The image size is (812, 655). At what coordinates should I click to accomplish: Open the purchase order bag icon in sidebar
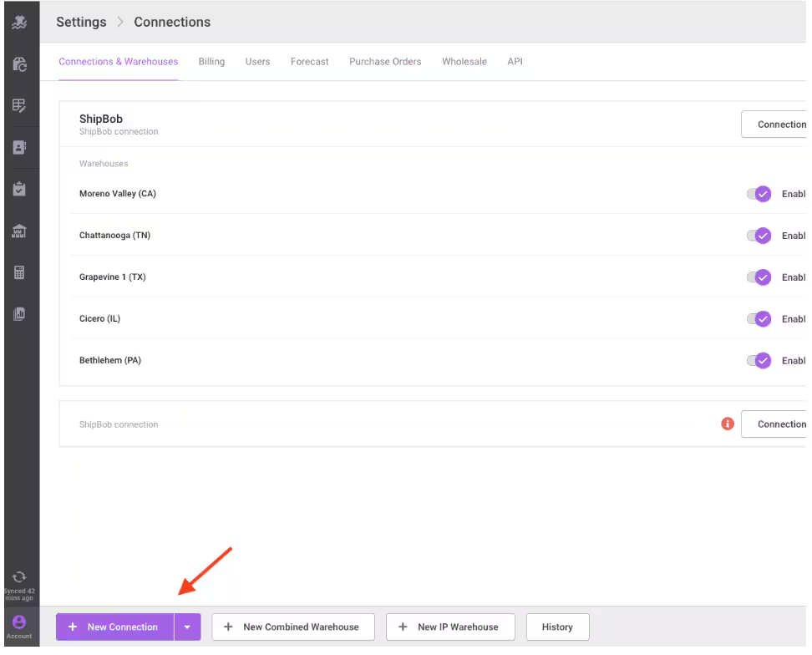[x=20, y=64]
